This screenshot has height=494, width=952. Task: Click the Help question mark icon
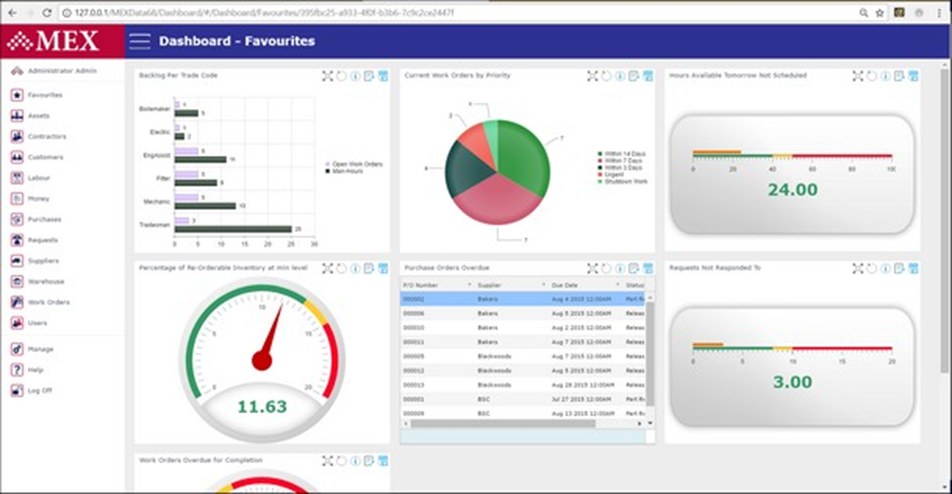pyautogui.click(x=16, y=370)
